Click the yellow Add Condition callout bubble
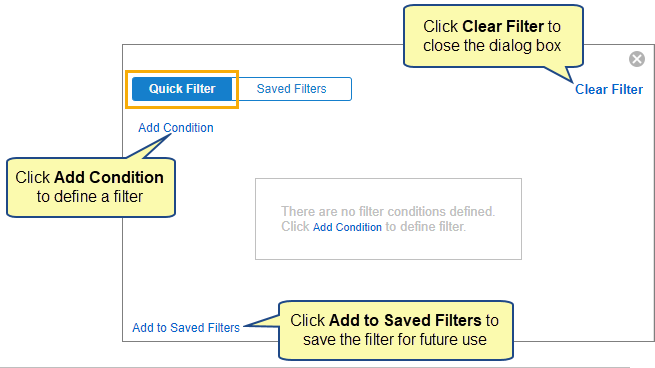 91,187
